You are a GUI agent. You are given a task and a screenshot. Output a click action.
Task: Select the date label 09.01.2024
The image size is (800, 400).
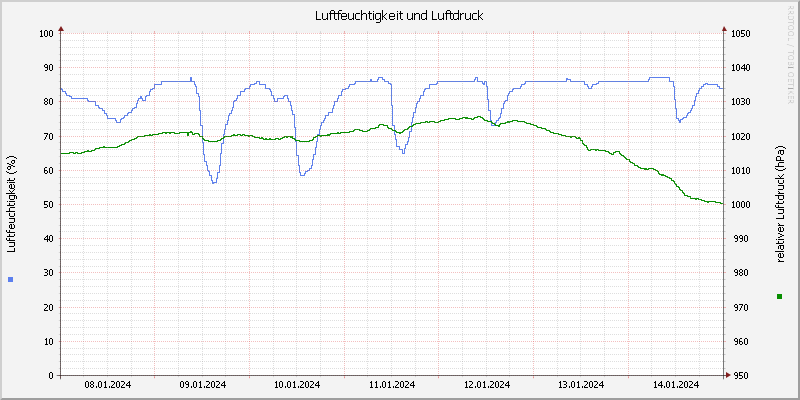tap(203, 384)
